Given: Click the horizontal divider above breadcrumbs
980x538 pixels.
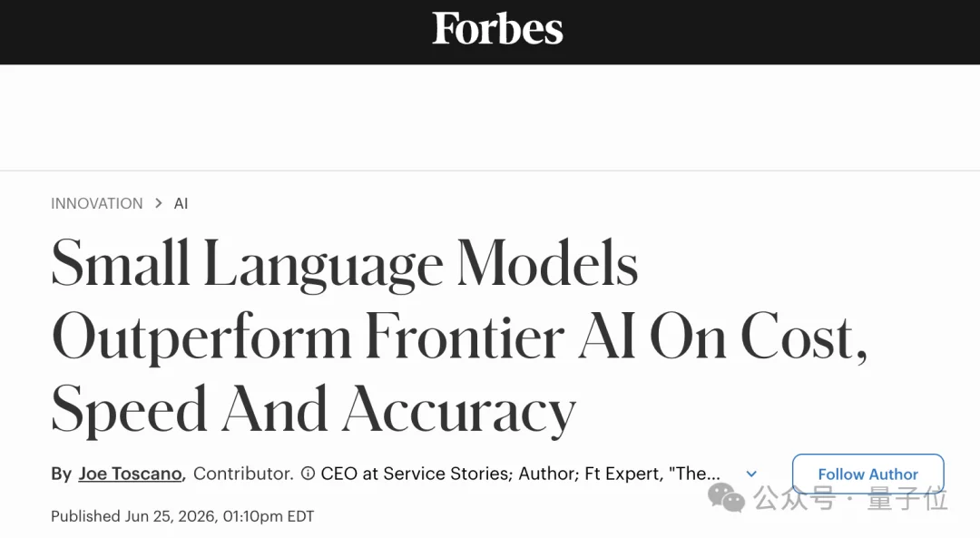Looking at the screenshot, I should coord(490,170).
